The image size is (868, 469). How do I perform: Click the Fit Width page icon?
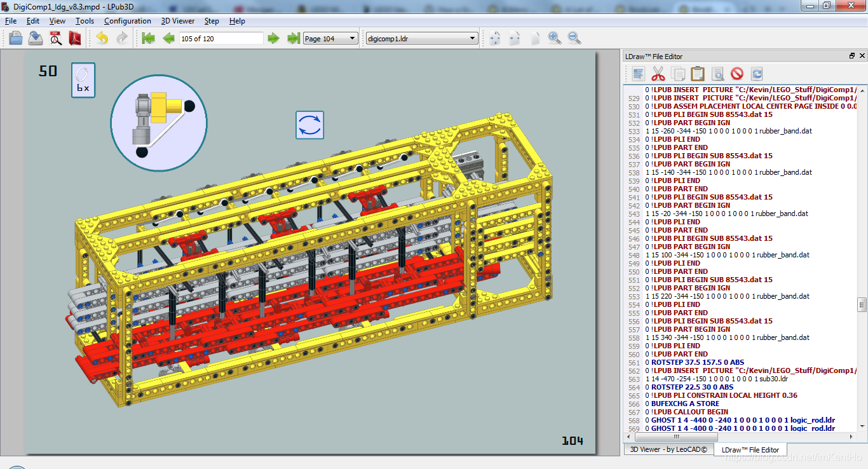(515, 38)
